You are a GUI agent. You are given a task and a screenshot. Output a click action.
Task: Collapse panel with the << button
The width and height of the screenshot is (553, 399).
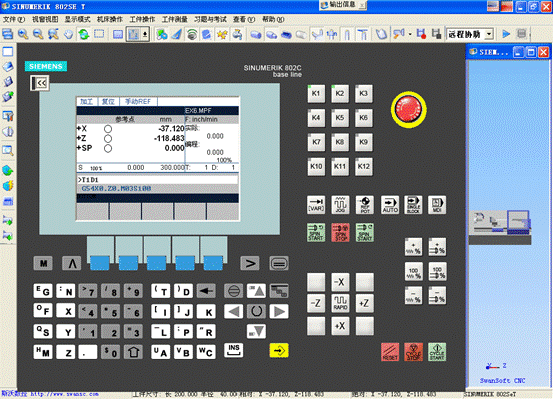coord(40,83)
